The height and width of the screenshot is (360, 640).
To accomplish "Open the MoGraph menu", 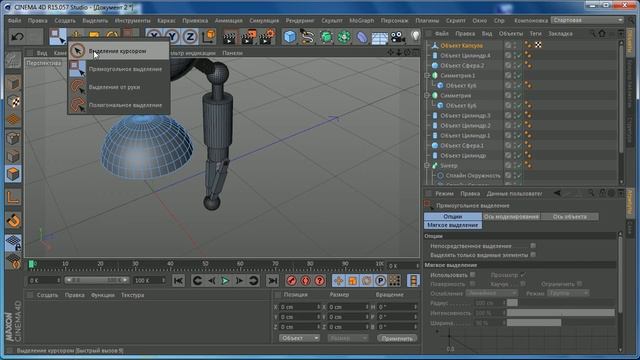I will [361, 20].
